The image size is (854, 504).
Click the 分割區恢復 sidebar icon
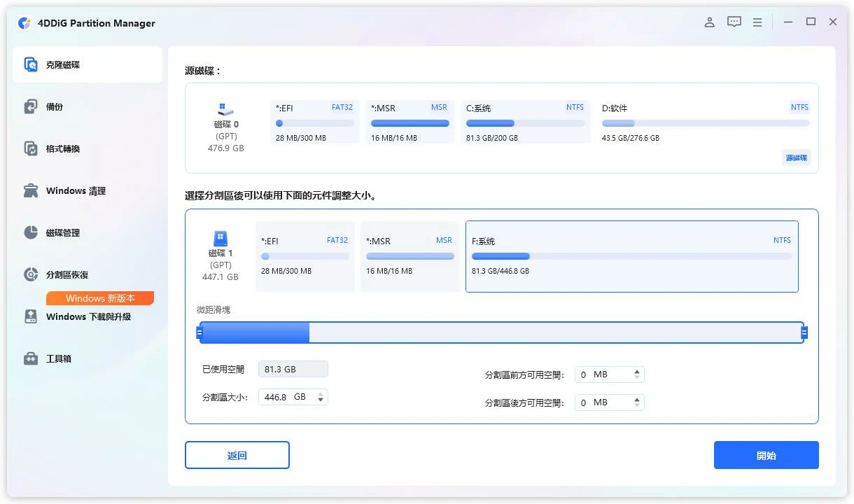coord(31,274)
